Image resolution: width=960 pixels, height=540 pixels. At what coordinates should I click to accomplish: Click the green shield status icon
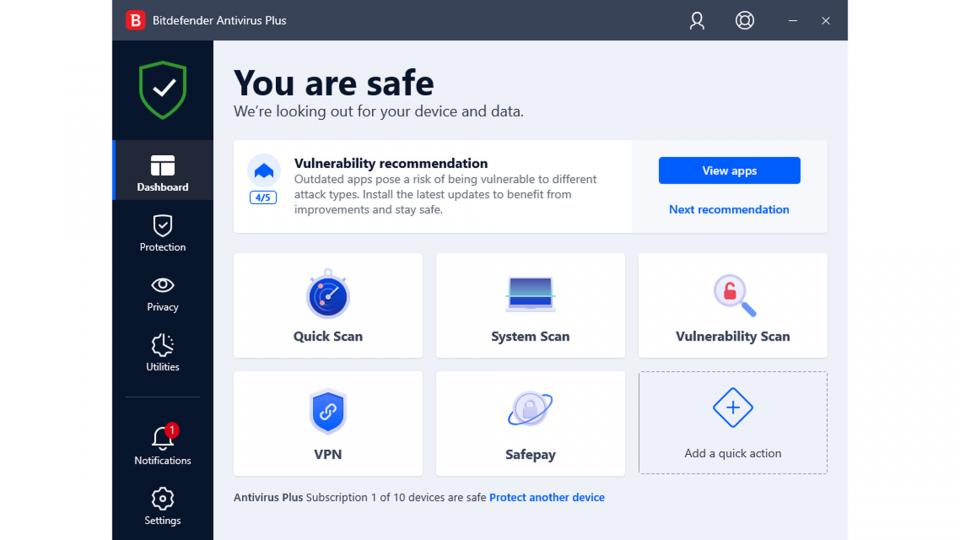[163, 90]
